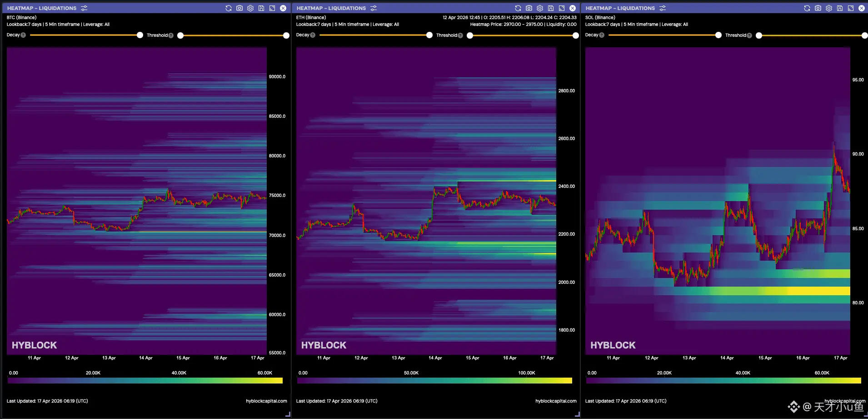The width and height of the screenshot is (868, 419).
Task: Show Threshold help tooltip in ETH panel
Action: click(460, 35)
